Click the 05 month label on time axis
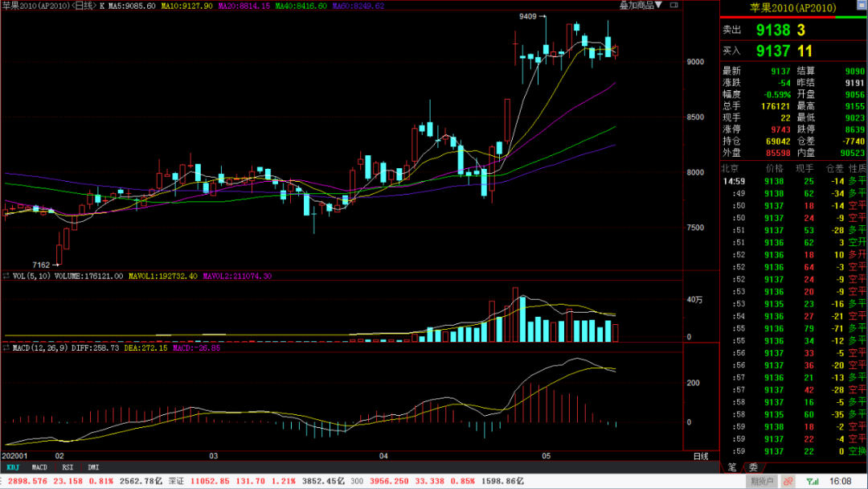The width and height of the screenshot is (868, 489). [x=547, y=456]
